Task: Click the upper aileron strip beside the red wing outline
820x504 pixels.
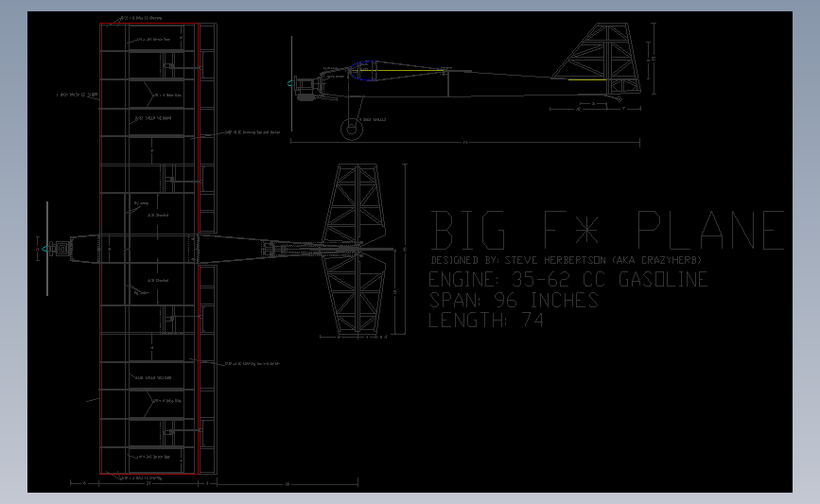Action: (x=208, y=128)
